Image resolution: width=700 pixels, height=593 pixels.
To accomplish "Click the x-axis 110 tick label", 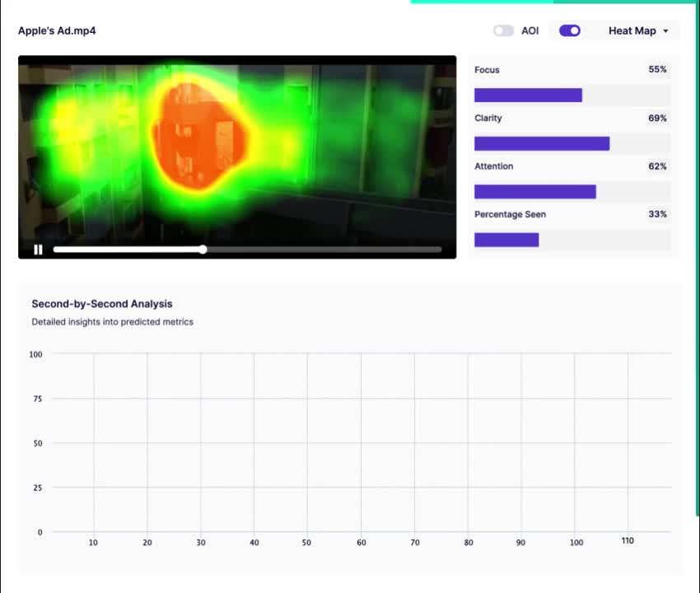I will click(x=628, y=541).
